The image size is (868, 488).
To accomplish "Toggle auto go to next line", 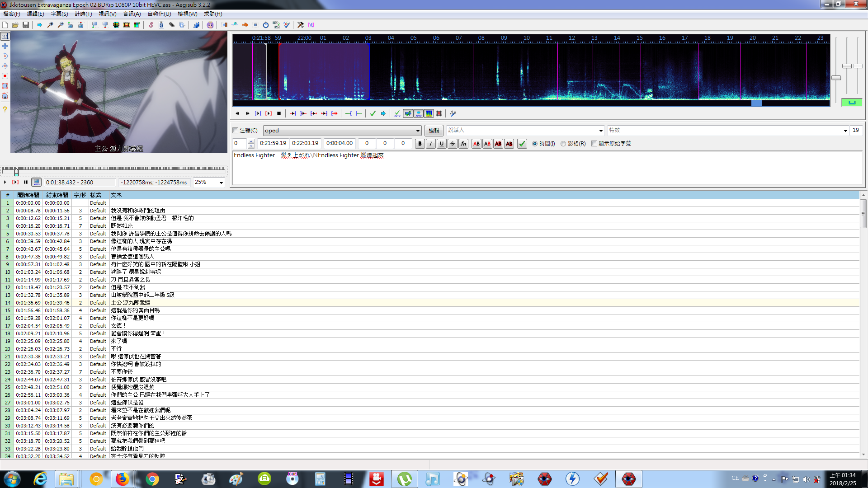I will (x=408, y=113).
